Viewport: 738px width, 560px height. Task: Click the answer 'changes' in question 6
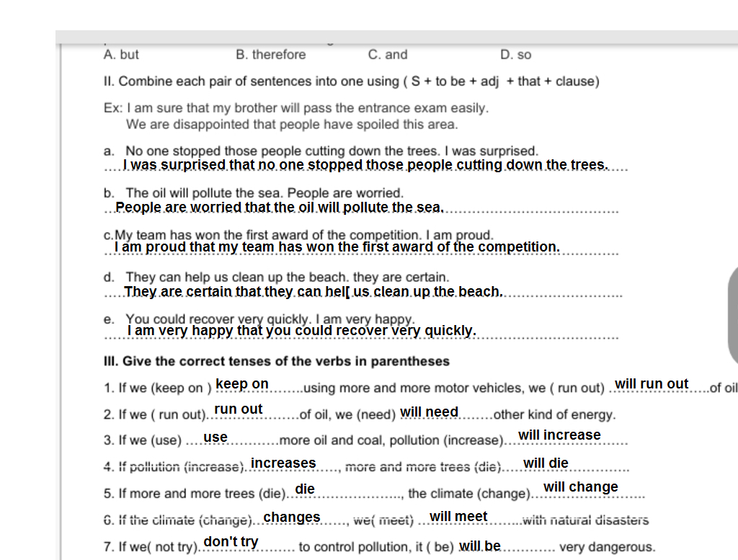(x=291, y=517)
